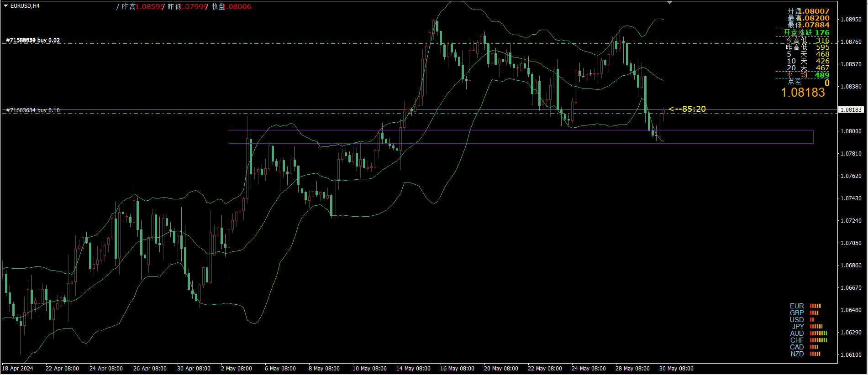
Task: Click the 1.06480 price axis label
Action: (x=851, y=310)
